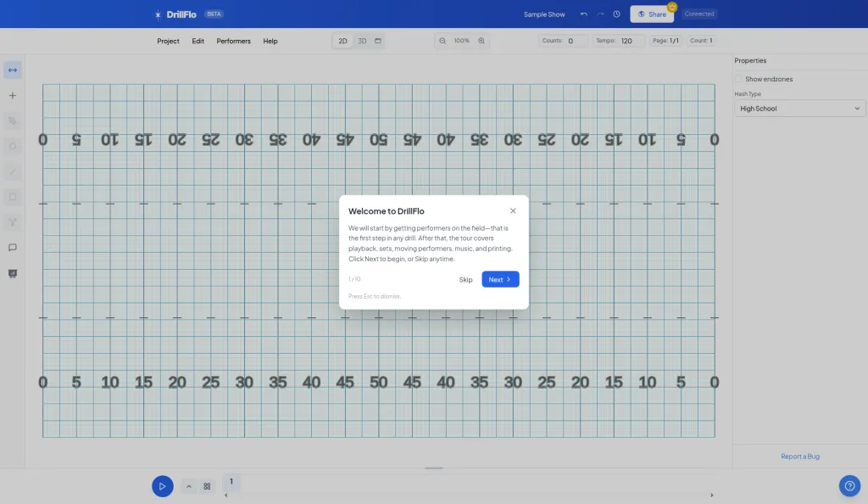Close the Welcome to DrillFlo dialog

pos(513,211)
